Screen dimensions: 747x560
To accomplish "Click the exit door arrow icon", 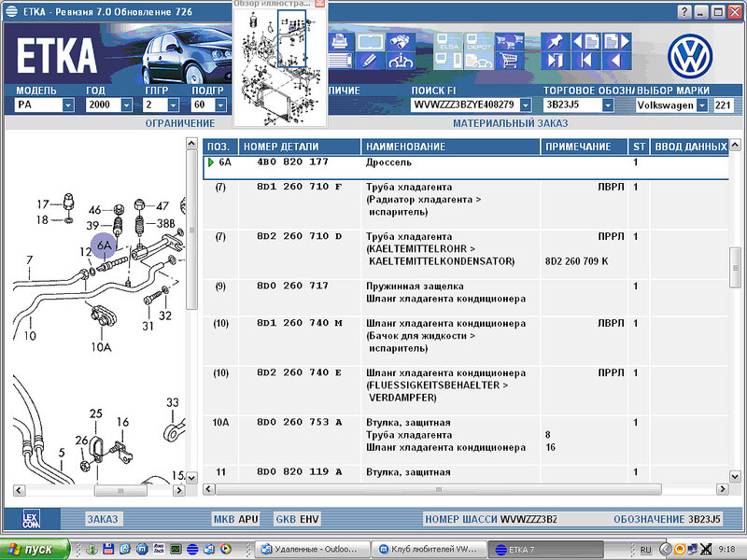I will 555,61.
